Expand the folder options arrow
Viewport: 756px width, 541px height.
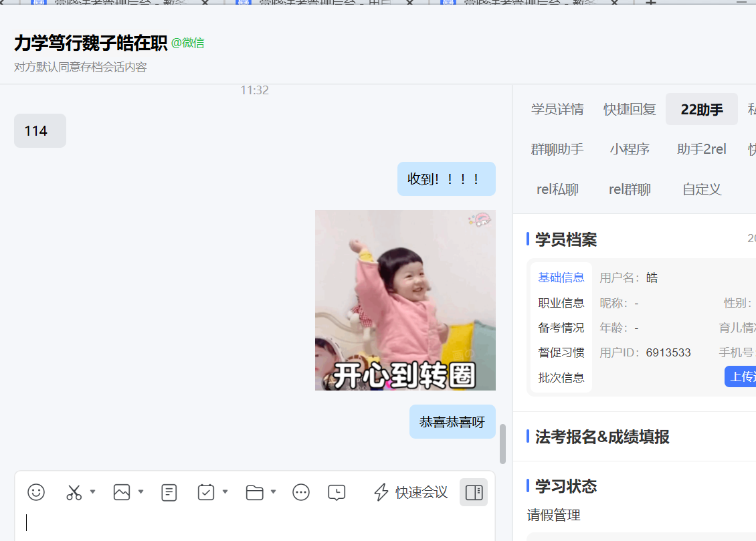click(273, 492)
